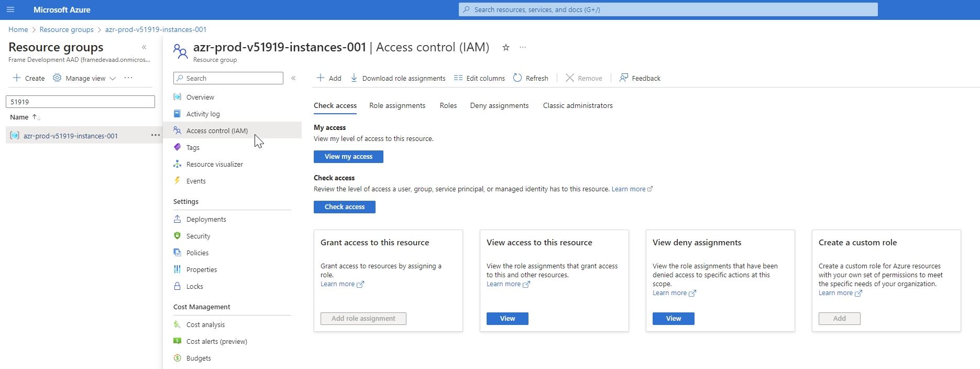980x369 pixels.
Task: Click the Edit columns icon
Action: click(x=458, y=78)
